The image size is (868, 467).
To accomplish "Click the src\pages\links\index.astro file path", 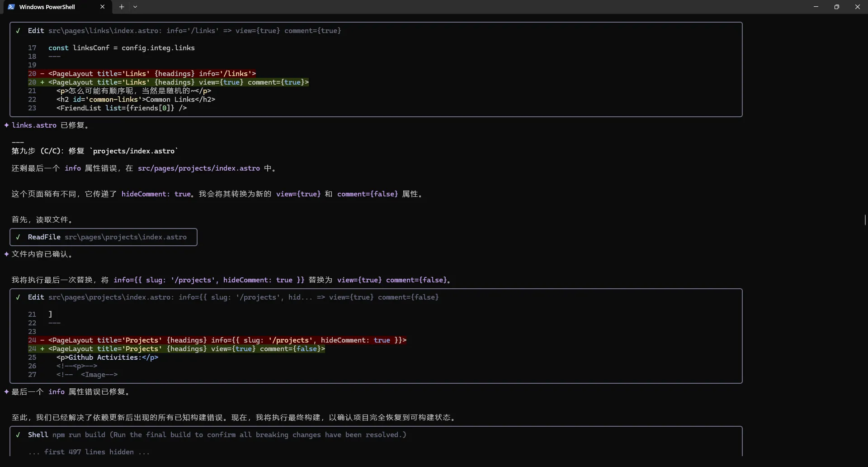I will 104,30.
